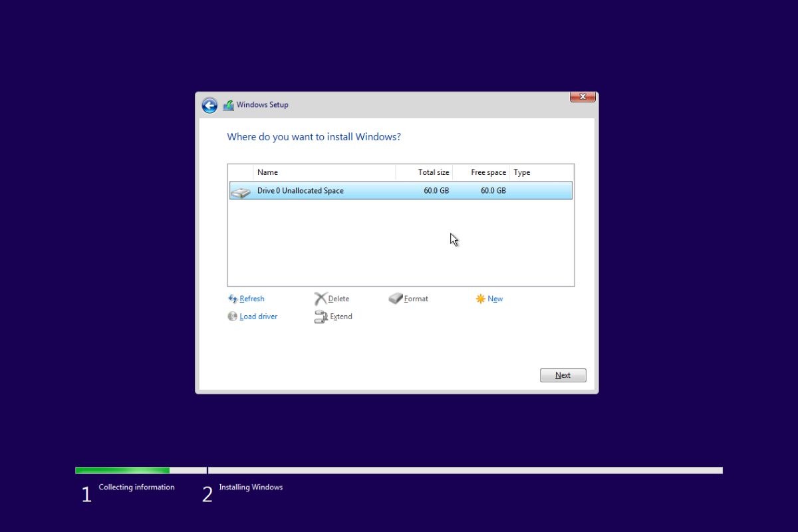Open the Refresh link
This screenshot has height=532, width=798.
click(x=252, y=299)
